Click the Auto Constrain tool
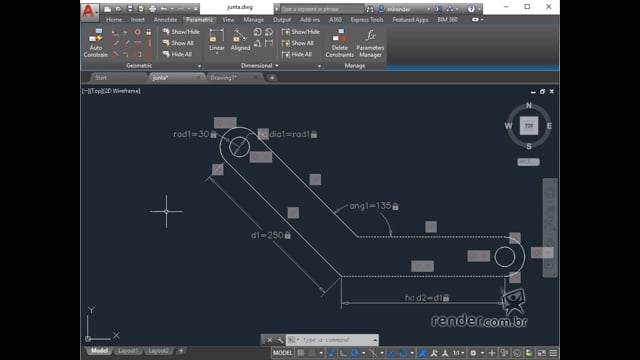The height and width of the screenshot is (360, 640). coord(96,43)
